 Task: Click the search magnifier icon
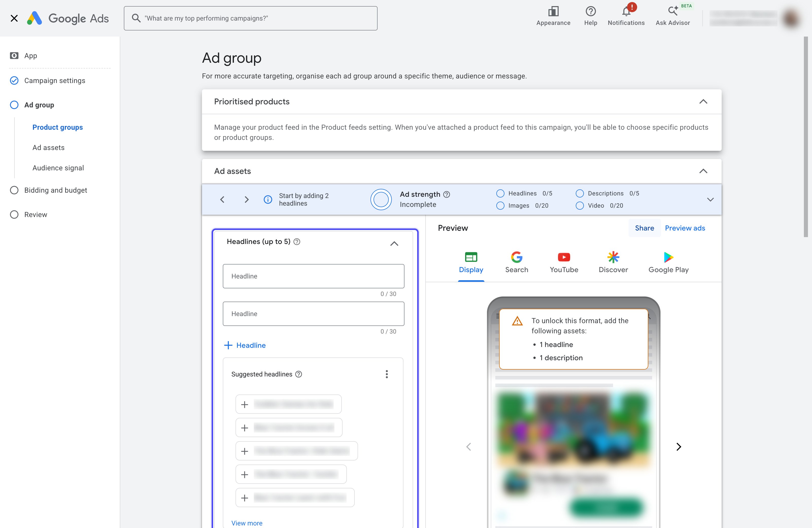[x=136, y=18]
